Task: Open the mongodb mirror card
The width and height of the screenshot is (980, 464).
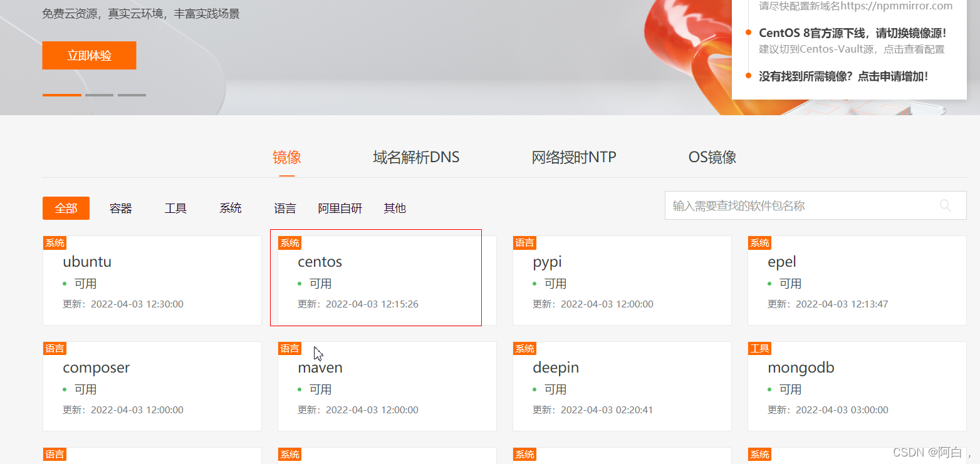Action: tap(857, 386)
